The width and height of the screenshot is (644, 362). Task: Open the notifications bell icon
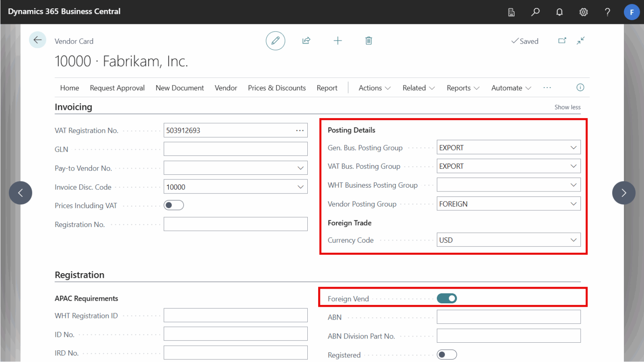pyautogui.click(x=559, y=12)
